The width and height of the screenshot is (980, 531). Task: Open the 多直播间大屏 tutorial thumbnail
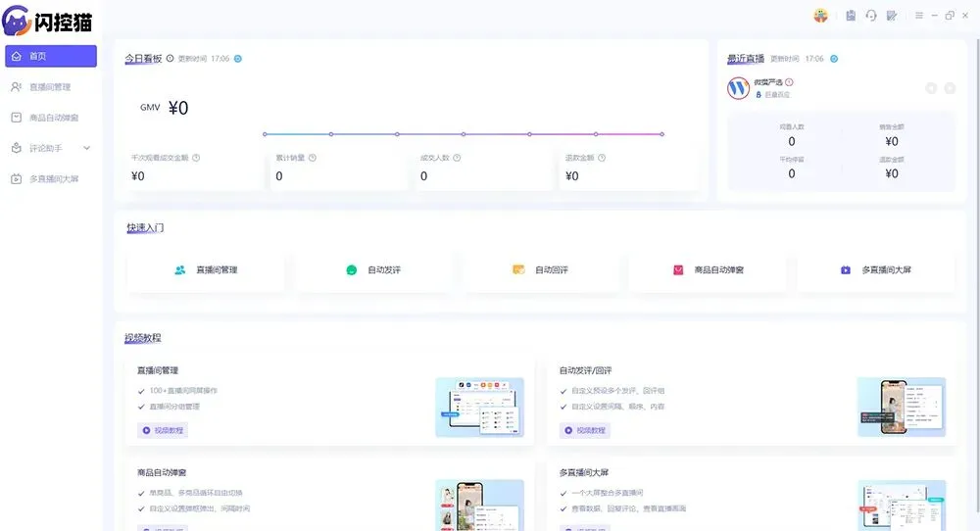902,506
